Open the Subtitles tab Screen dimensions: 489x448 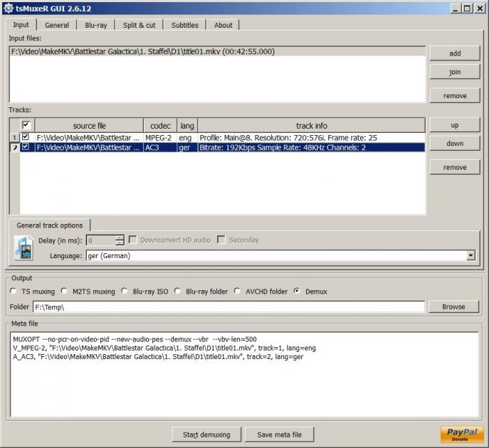(x=184, y=25)
